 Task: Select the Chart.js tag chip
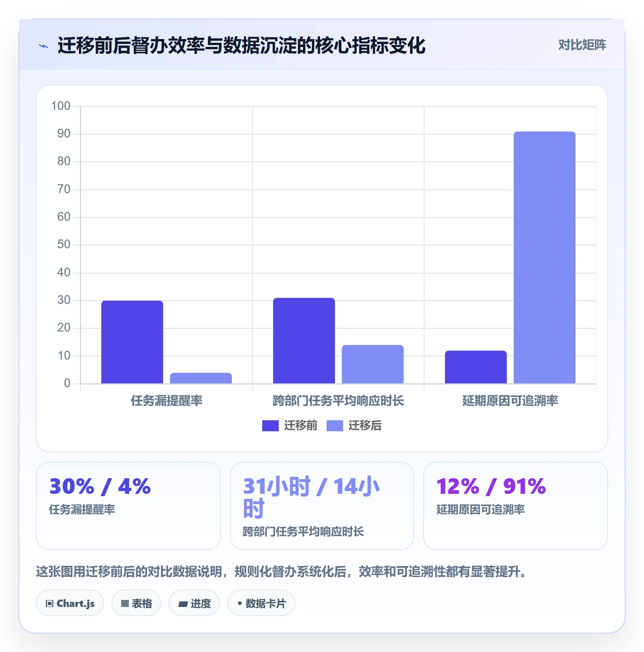(x=70, y=603)
